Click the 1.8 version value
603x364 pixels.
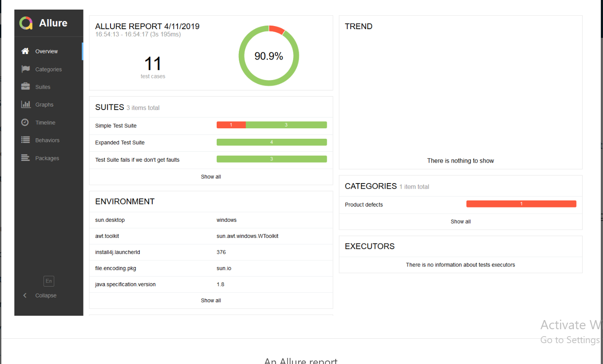click(221, 284)
